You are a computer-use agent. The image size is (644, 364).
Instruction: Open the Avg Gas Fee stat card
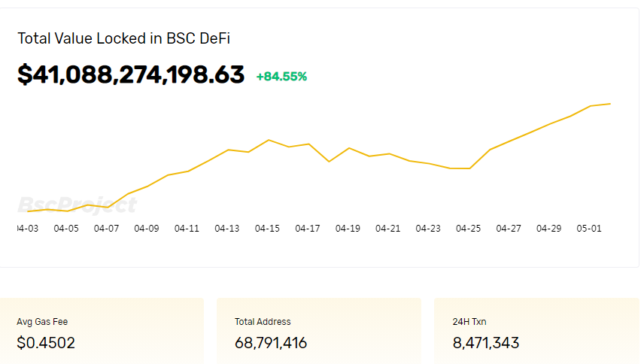(x=102, y=331)
